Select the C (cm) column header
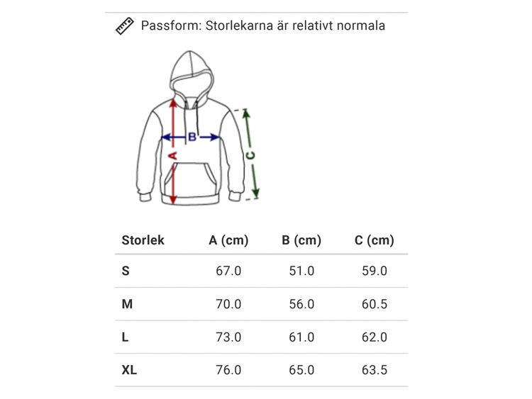532x399 pixels. [x=374, y=240]
